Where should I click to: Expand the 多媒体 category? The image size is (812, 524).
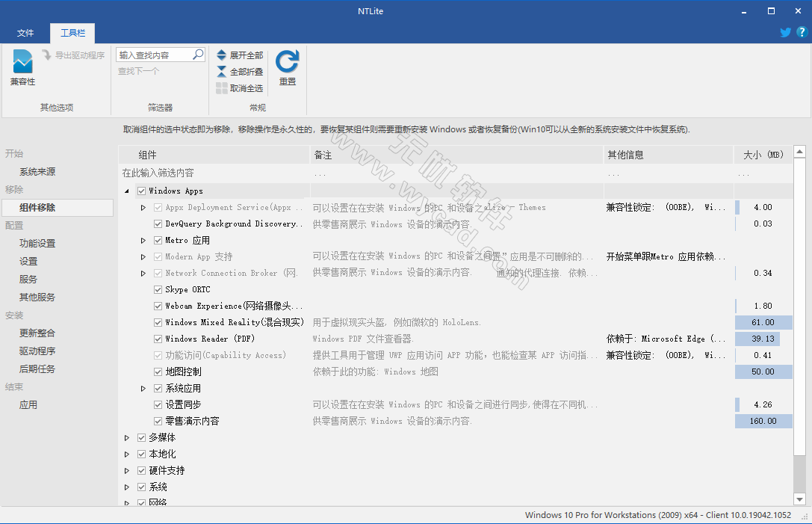[127, 438]
